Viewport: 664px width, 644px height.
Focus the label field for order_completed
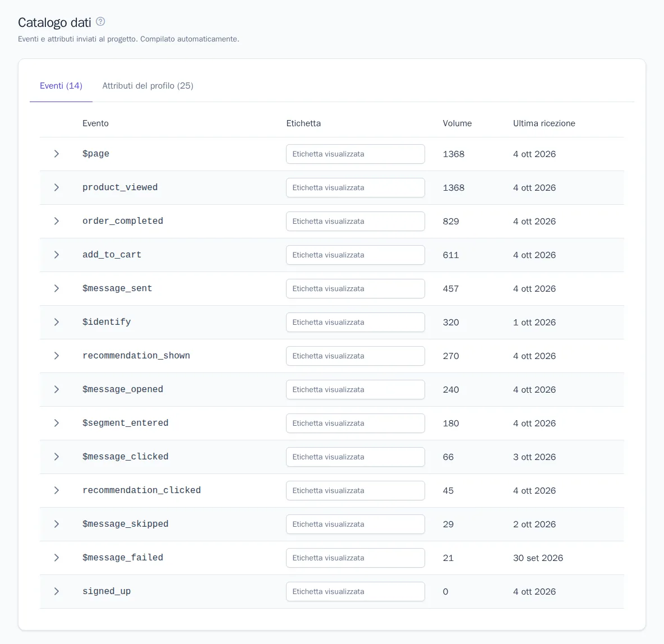click(356, 221)
